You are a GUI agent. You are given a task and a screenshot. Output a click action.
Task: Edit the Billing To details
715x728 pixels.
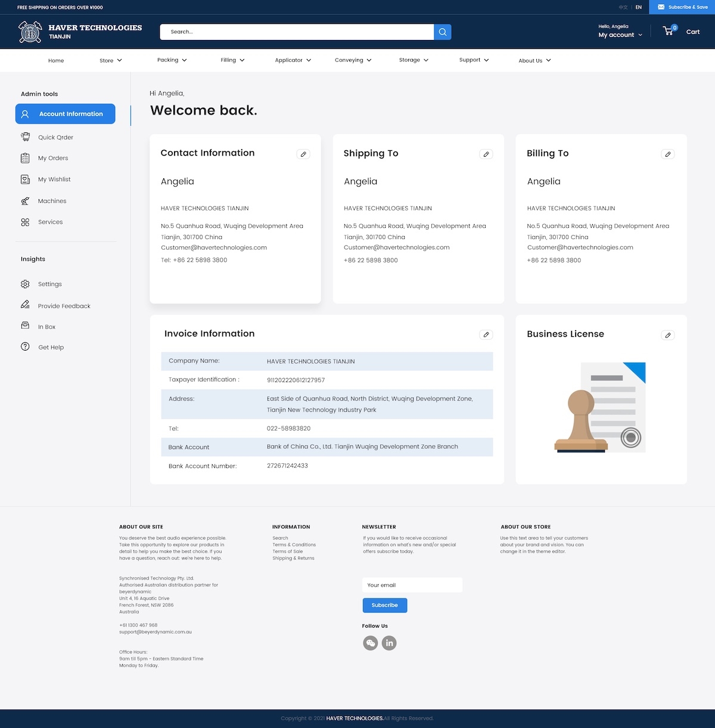(x=668, y=154)
